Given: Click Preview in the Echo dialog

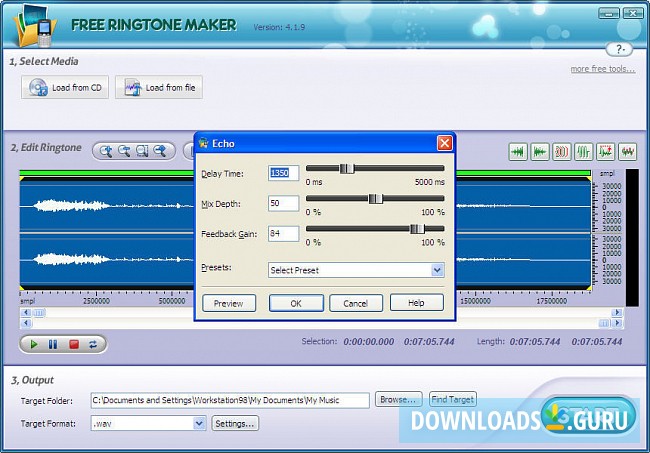Looking at the screenshot, I should (x=229, y=303).
